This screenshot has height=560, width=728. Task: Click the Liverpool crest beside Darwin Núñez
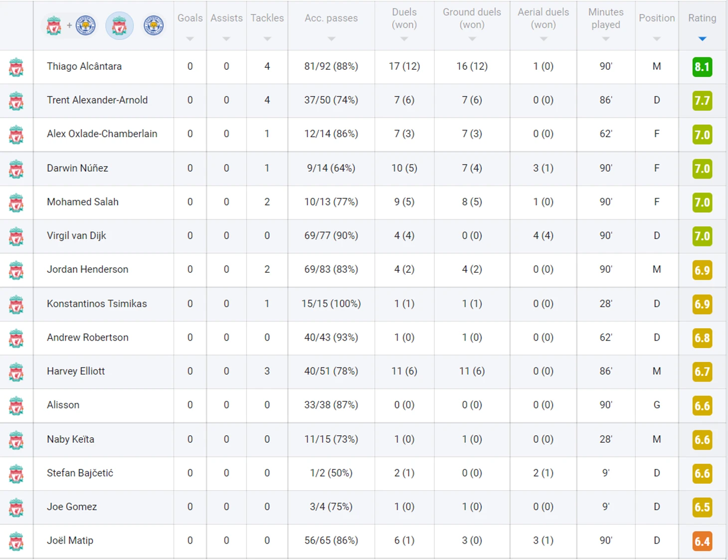[16, 169]
